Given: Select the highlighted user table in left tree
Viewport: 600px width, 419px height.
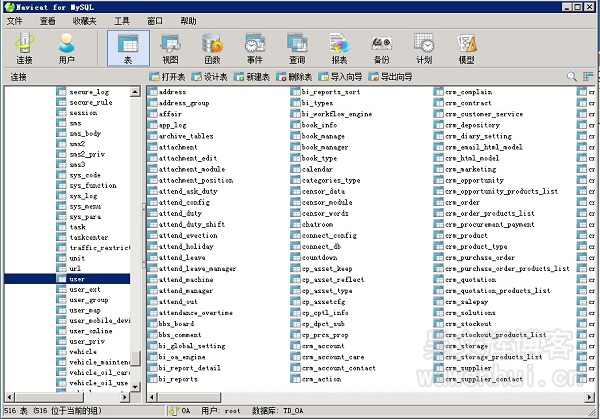Looking at the screenshot, I should pyautogui.click(x=90, y=279).
